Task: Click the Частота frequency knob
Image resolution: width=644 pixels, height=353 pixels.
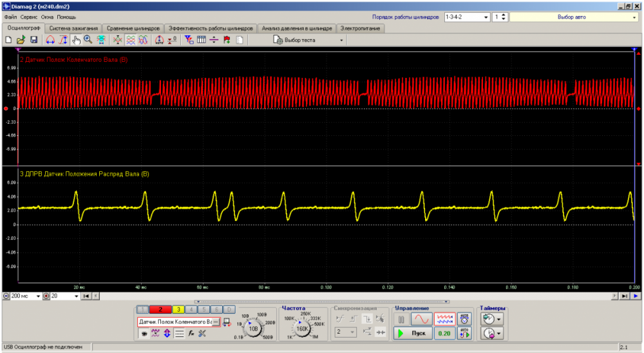Action: point(302,328)
